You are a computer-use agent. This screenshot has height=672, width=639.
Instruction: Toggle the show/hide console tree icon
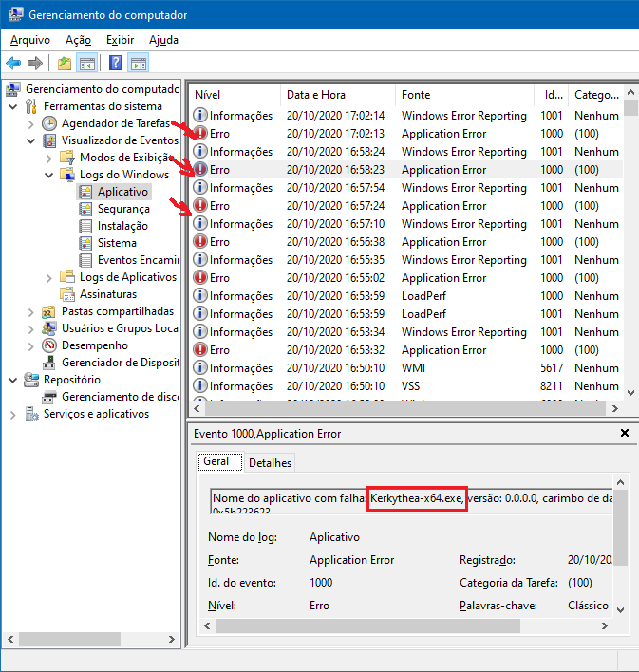pyautogui.click(x=87, y=64)
